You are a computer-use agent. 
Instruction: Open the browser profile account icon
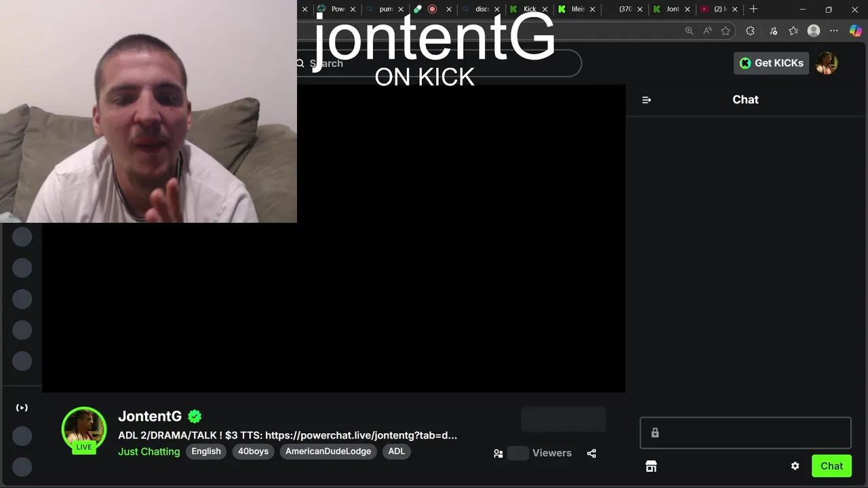point(814,30)
